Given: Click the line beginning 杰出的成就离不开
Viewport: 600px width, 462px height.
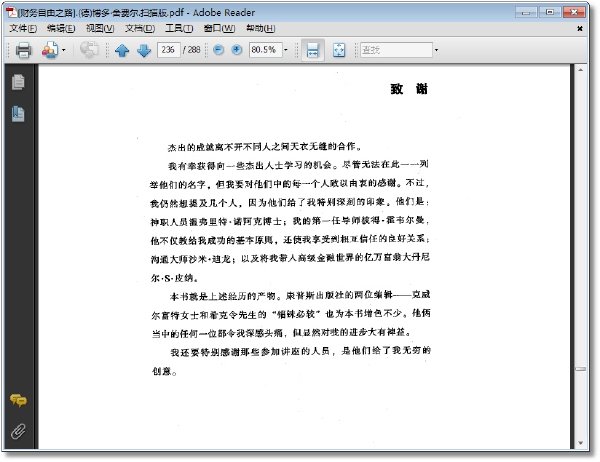Looking at the screenshot, I should click(x=264, y=147).
